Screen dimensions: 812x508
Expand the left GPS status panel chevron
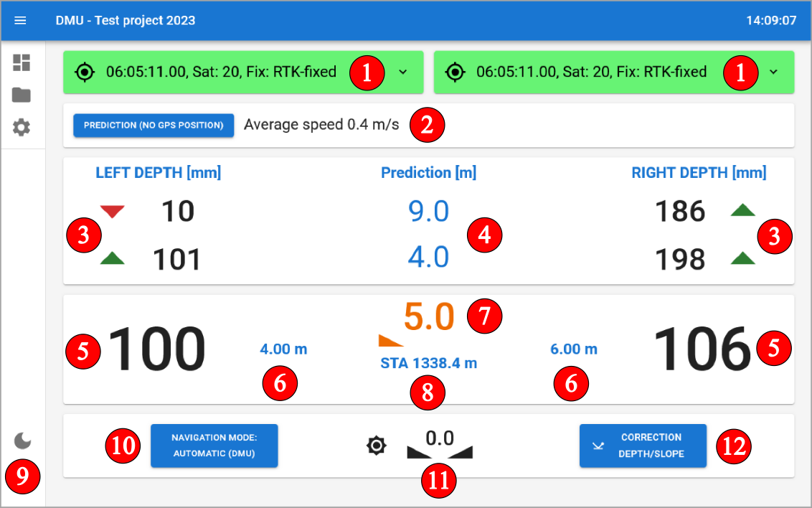pyautogui.click(x=402, y=72)
